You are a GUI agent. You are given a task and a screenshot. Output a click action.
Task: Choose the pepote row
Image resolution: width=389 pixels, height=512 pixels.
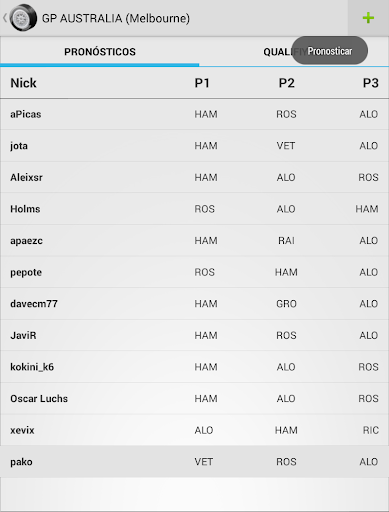click(194, 272)
